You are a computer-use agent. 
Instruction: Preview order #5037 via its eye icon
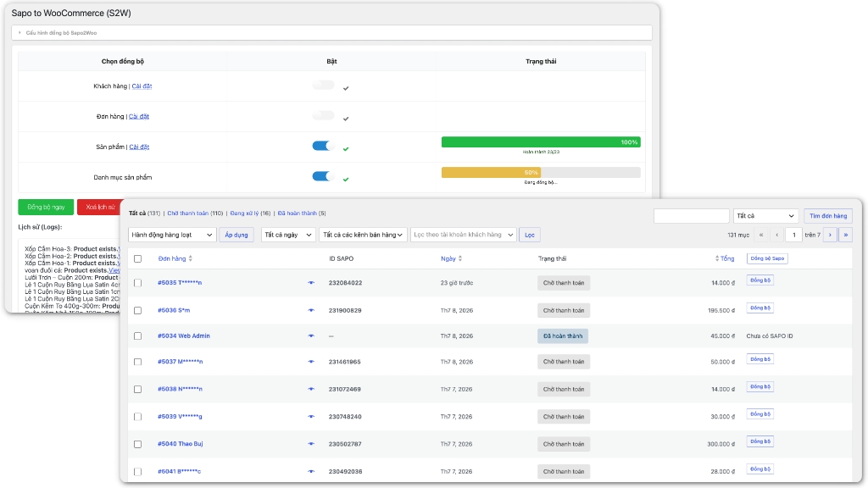coord(311,362)
